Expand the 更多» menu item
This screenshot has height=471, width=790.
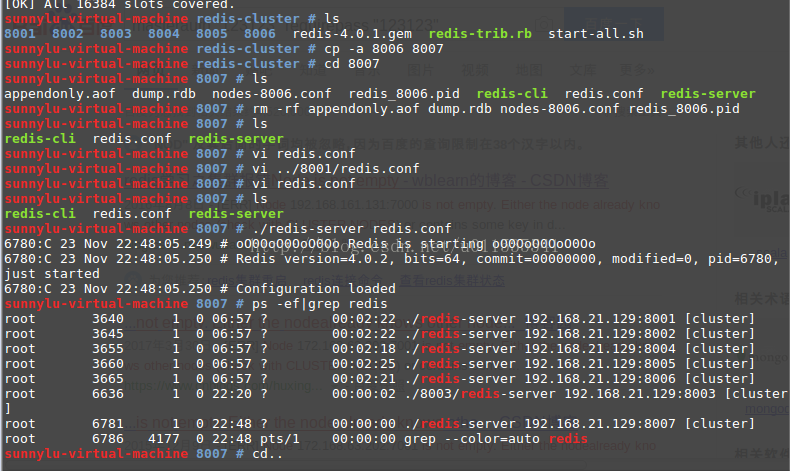pyautogui.click(x=636, y=70)
